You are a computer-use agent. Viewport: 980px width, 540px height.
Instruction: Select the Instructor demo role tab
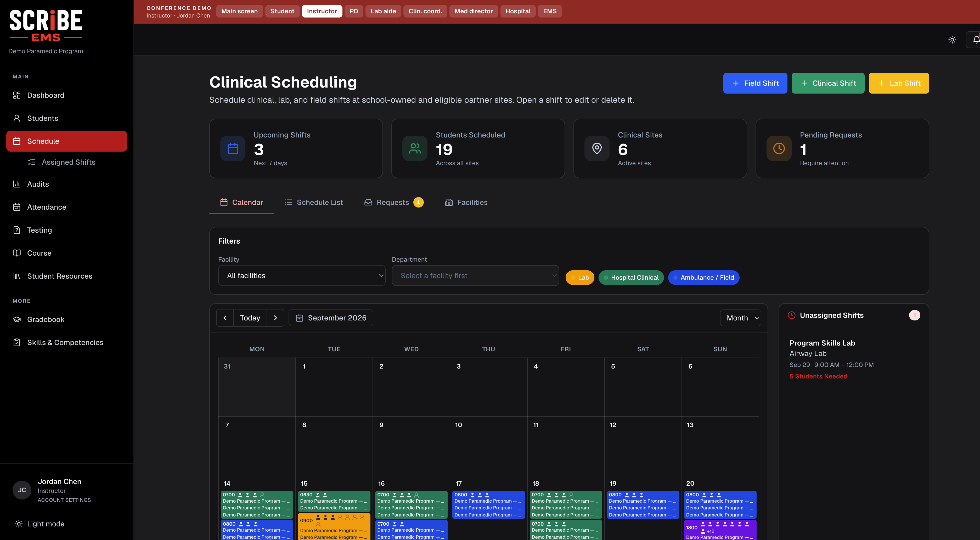pyautogui.click(x=322, y=11)
